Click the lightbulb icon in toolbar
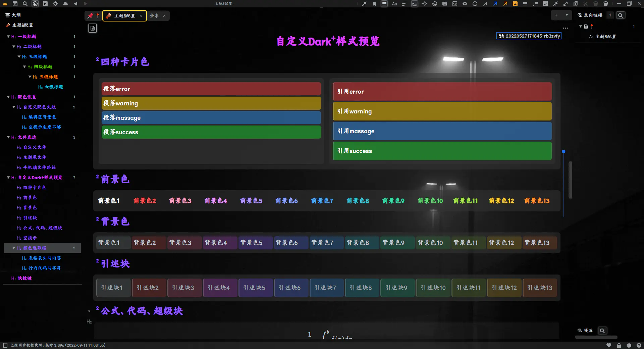 click(425, 4)
